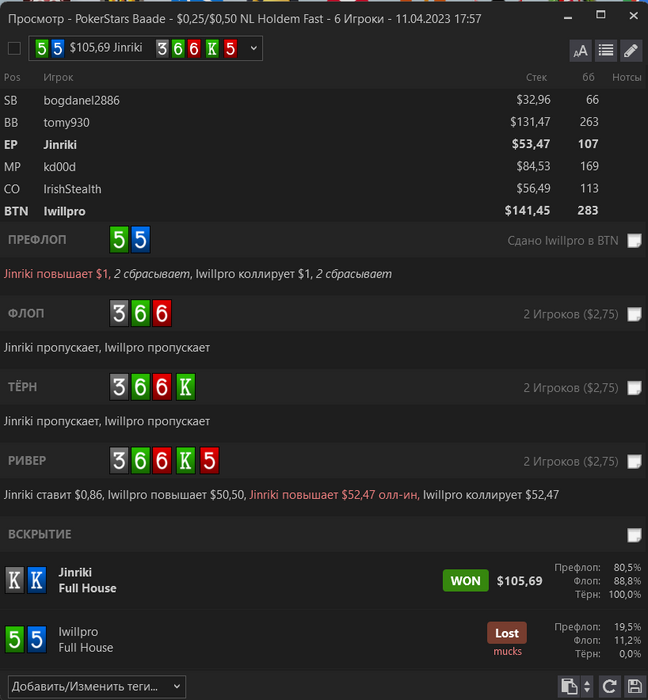Click the $141,45 stack value

coord(527,211)
